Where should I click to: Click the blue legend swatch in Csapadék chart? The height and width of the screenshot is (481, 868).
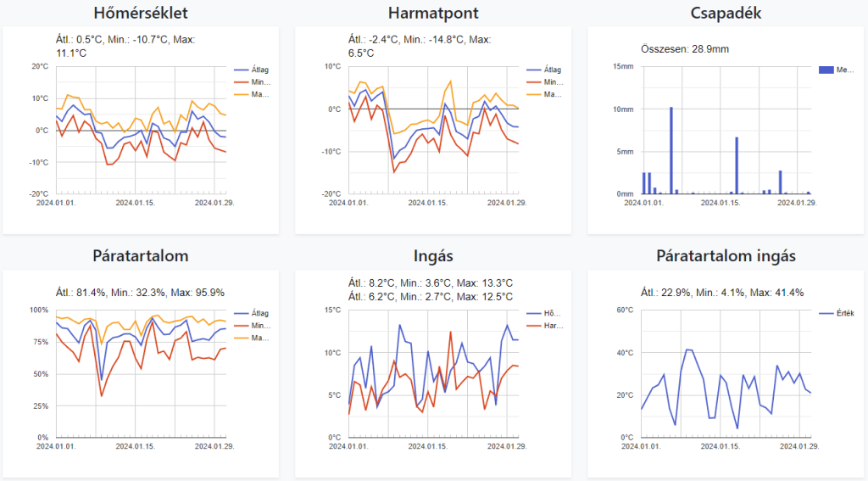[826, 70]
